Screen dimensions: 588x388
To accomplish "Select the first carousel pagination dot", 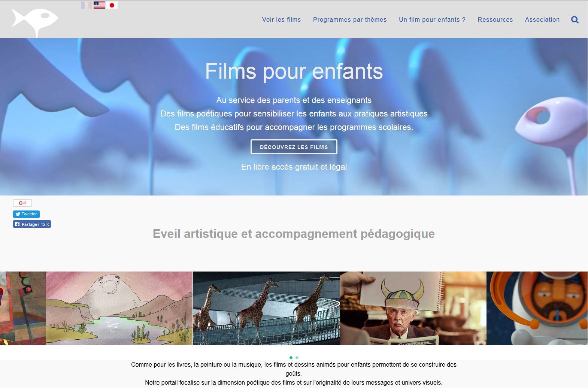I will pos(291,358).
